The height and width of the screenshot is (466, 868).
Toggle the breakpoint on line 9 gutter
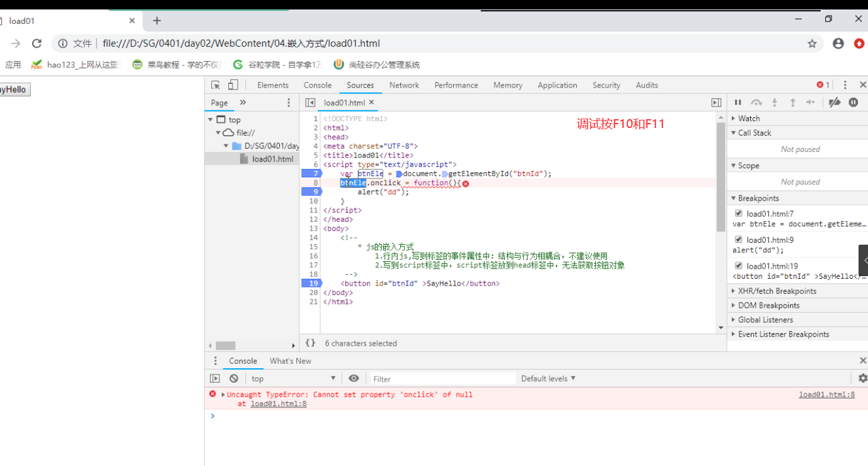point(311,192)
